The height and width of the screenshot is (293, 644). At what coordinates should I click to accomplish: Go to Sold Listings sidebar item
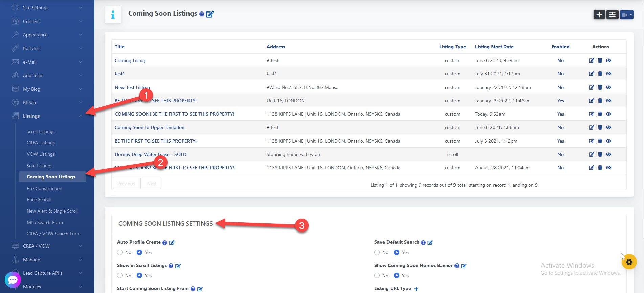click(x=40, y=166)
